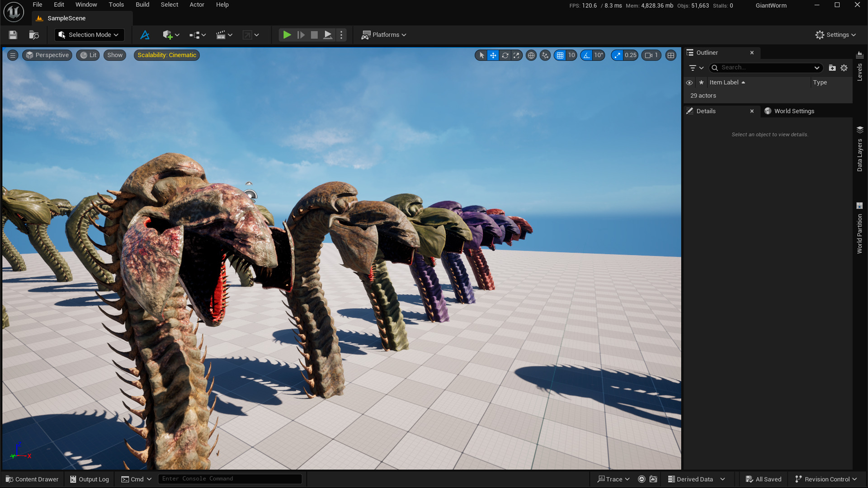Open the Output Log
This screenshot has width=868, height=488.
click(x=90, y=479)
